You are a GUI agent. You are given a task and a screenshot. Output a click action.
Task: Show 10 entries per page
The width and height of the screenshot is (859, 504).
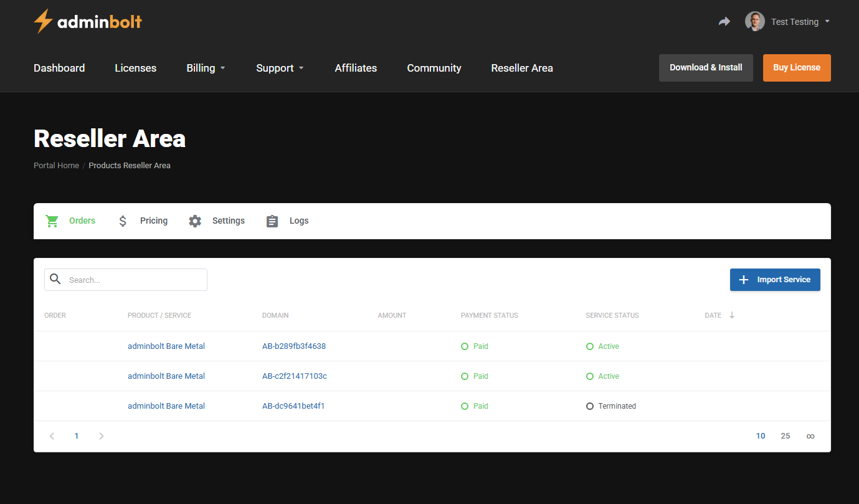click(761, 436)
